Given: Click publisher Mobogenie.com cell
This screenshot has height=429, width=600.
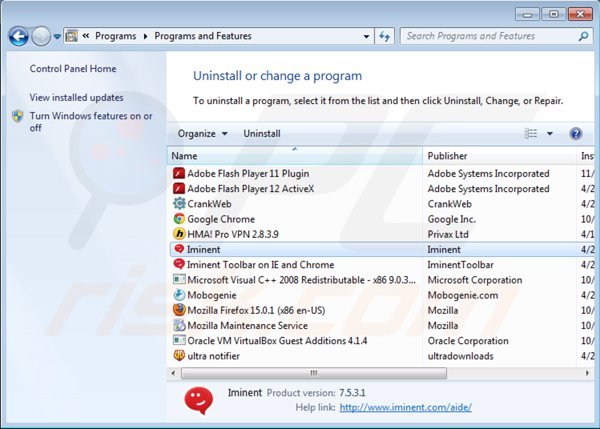Looking at the screenshot, I should coord(463,295).
